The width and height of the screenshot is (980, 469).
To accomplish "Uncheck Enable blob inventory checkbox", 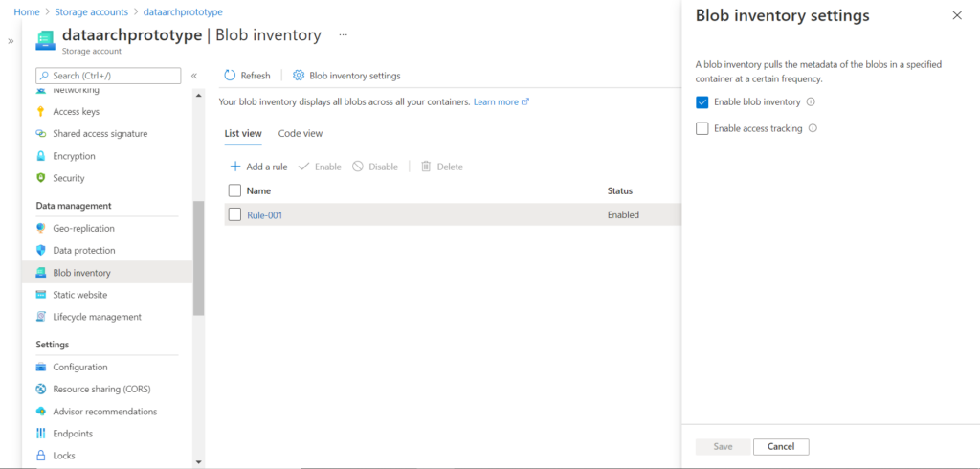I will pyautogui.click(x=702, y=101).
